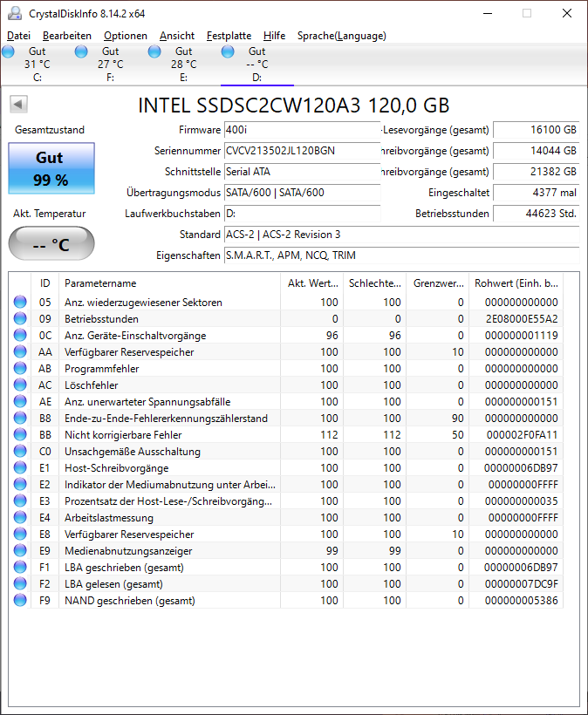This screenshot has height=715, width=588.
Task: Click status orb of row AA Reservespeicher
Action: click(20, 351)
